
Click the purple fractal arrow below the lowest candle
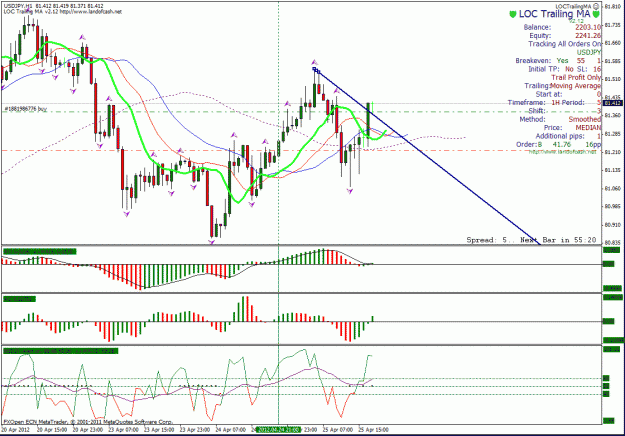pos(211,242)
